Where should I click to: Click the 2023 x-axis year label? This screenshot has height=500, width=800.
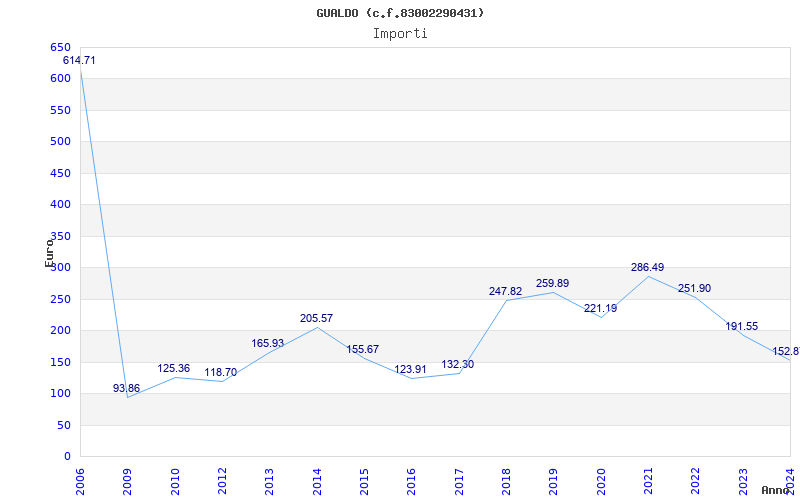[743, 481]
